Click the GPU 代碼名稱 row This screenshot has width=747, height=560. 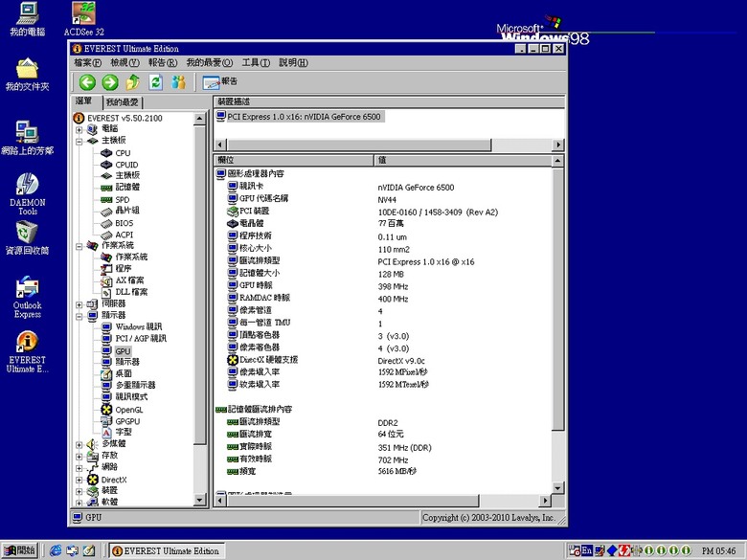(263, 198)
